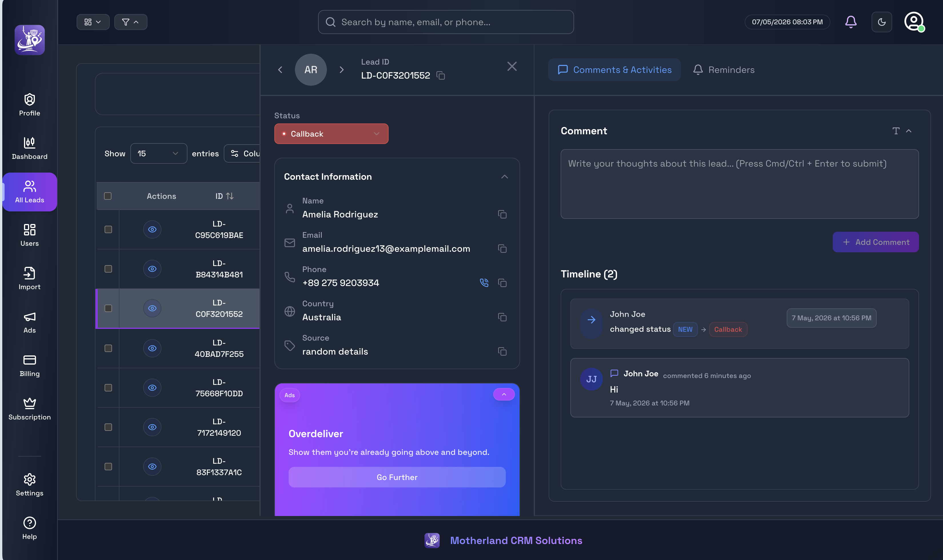Open the Callback status dropdown
The image size is (943, 560).
click(x=331, y=134)
